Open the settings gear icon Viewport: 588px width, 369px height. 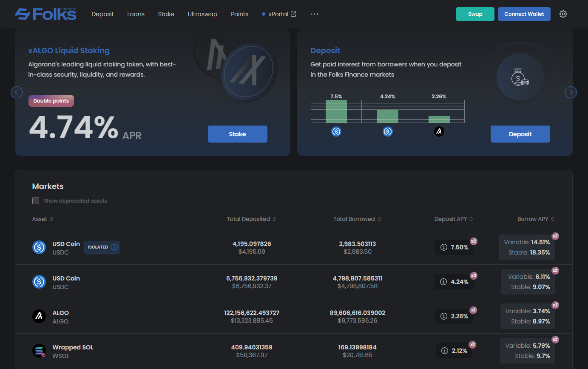[x=563, y=14]
